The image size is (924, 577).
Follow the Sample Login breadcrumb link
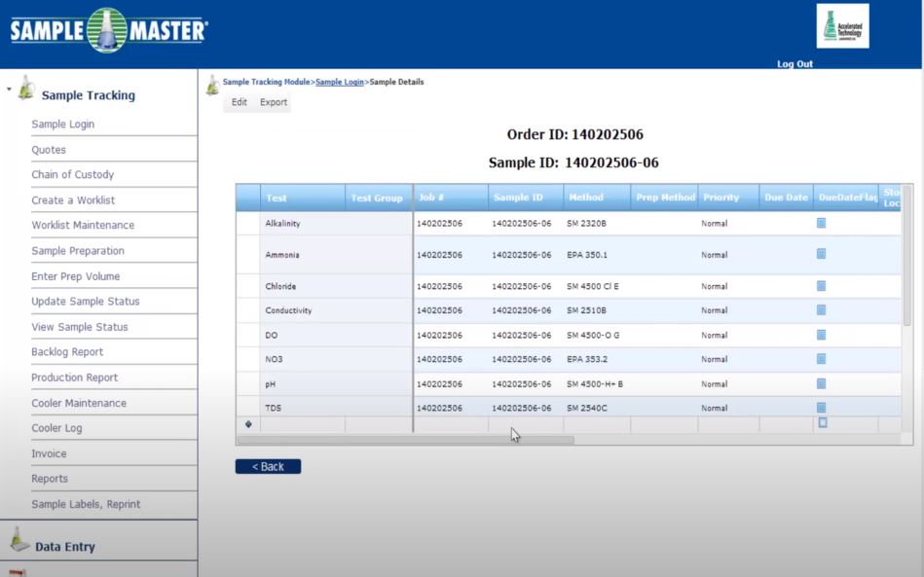click(x=340, y=82)
